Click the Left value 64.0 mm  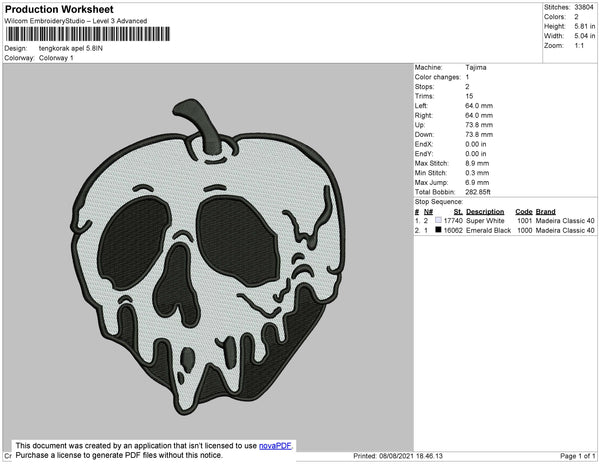(x=479, y=106)
